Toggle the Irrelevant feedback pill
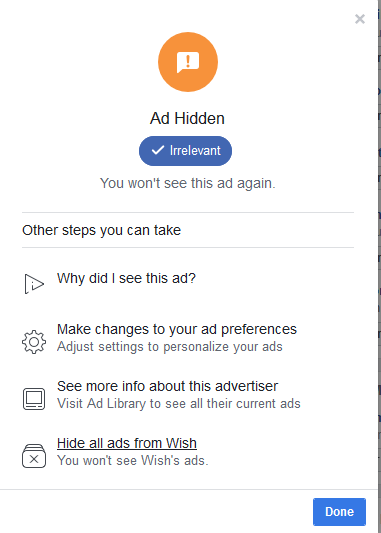Screen dimensions: 381x533 [x=185, y=151]
